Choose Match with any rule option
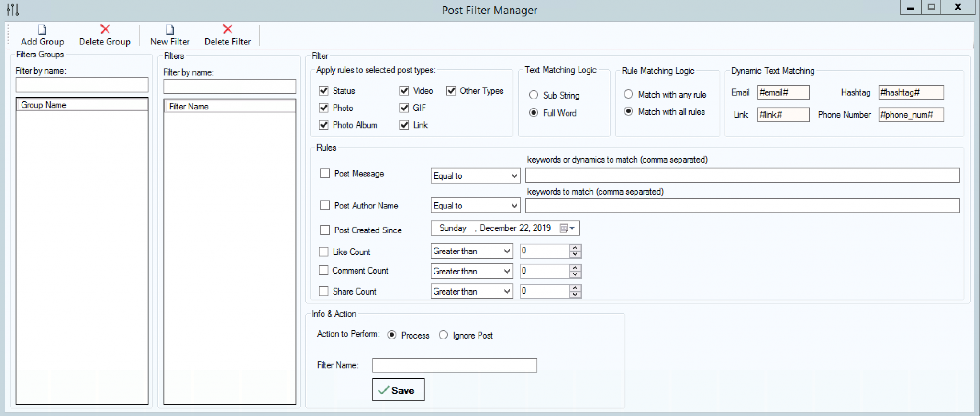Viewport: 980px width, 416px height. click(x=629, y=95)
